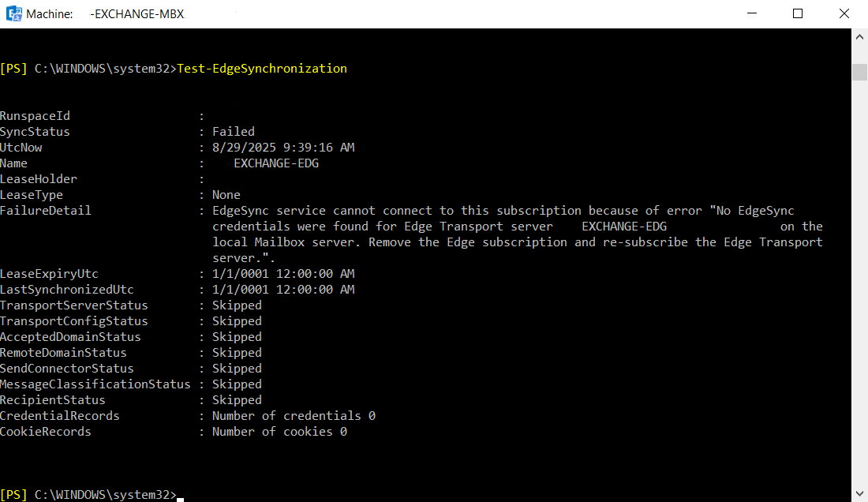The image size is (868, 502).
Task: Click the LeaseType value 'None'
Action: coord(226,195)
